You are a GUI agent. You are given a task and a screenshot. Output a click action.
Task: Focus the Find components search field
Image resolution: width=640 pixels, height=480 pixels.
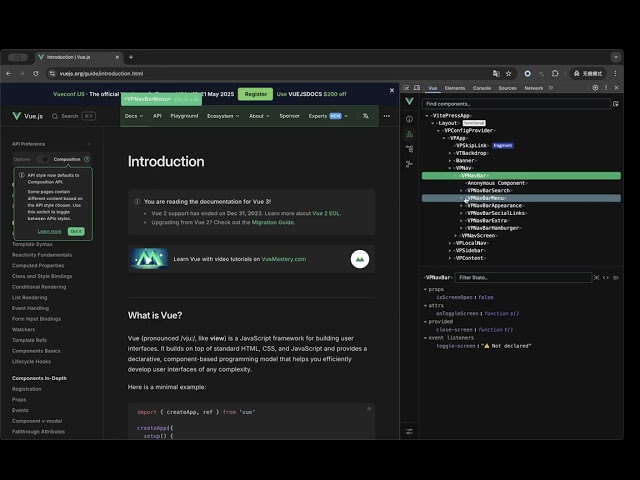point(516,104)
